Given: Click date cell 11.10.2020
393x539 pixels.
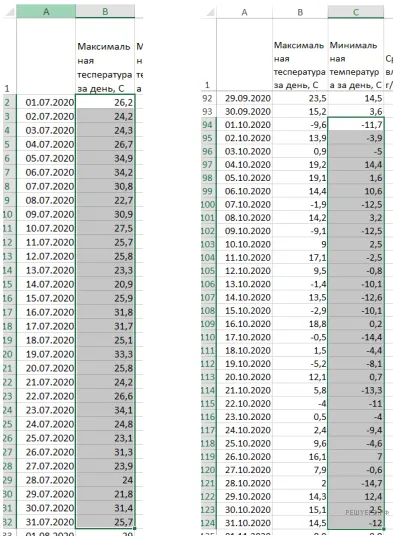Looking at the screenshot, I should point(244,257).
